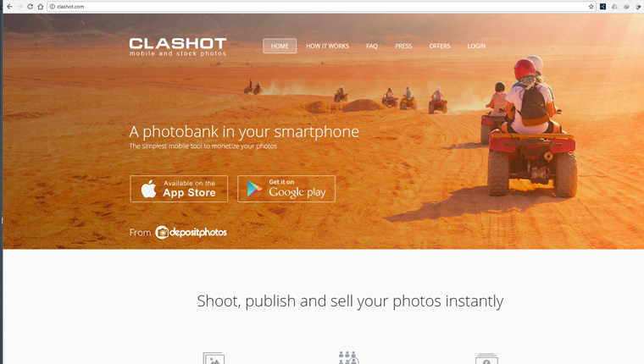Click the money stack feature icon
Image resolution: width=644 pixels, height=364 pixels.
[x=486, y=359]
